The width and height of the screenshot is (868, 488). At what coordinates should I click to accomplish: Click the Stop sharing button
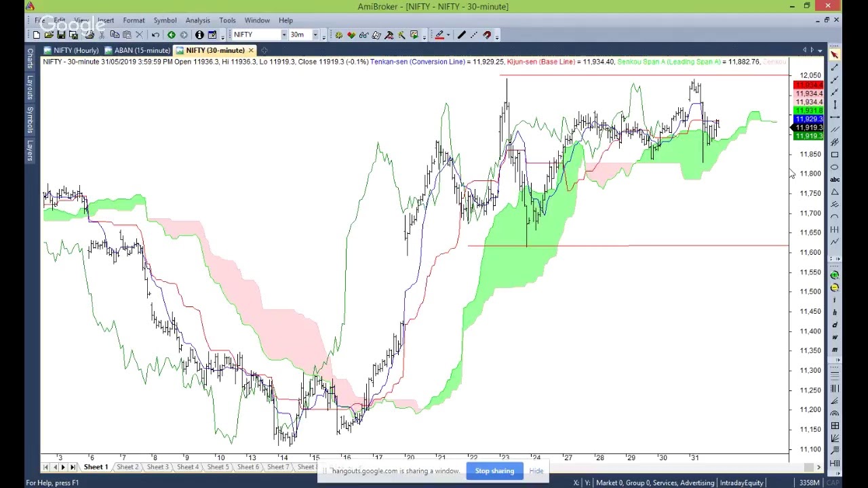[494, 471]
